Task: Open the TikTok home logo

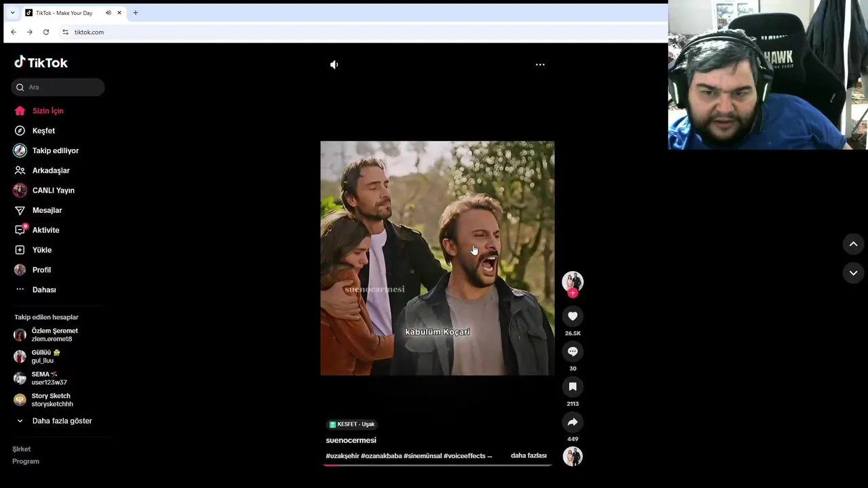Action: 41,62
